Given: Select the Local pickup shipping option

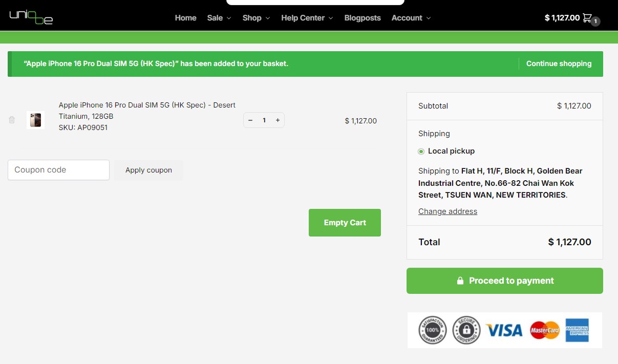Looking at the screenshot, I should pos(421,151).
